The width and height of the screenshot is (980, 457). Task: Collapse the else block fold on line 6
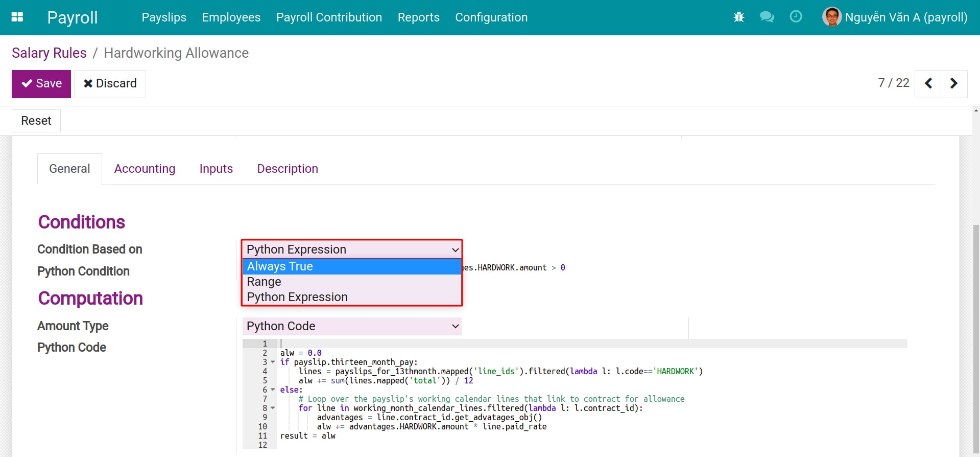[x=273, y=390]
